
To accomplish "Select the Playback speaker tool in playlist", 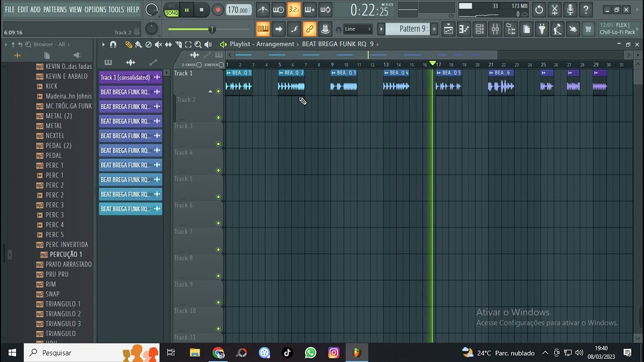I will pyautogui.click(x=208, y=44).
